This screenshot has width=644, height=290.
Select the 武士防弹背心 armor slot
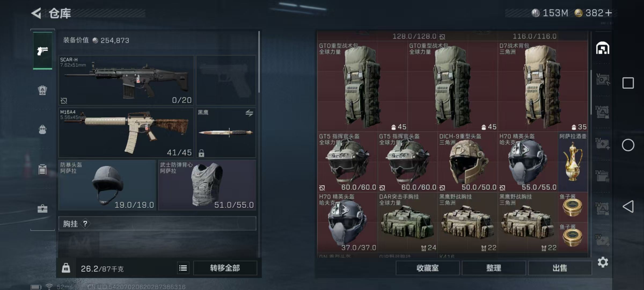[207, 185]
